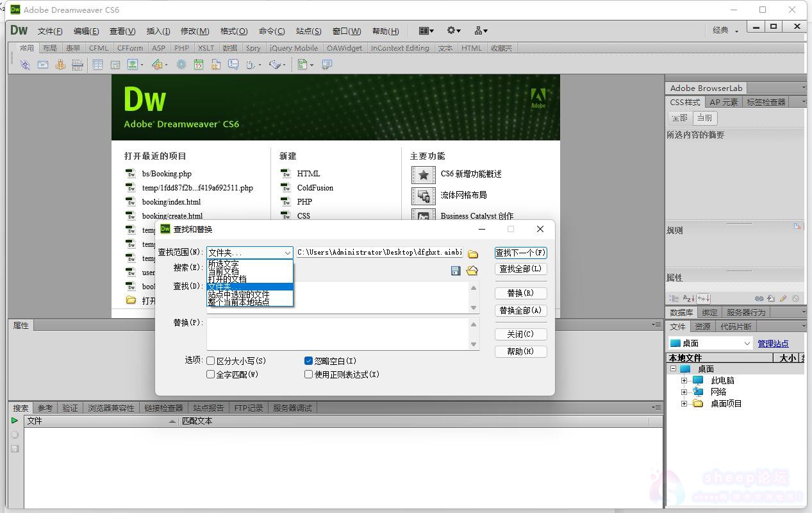The image size is (812, 513).
Task: Expand the 网络 tree node
Action: (684, 392)
